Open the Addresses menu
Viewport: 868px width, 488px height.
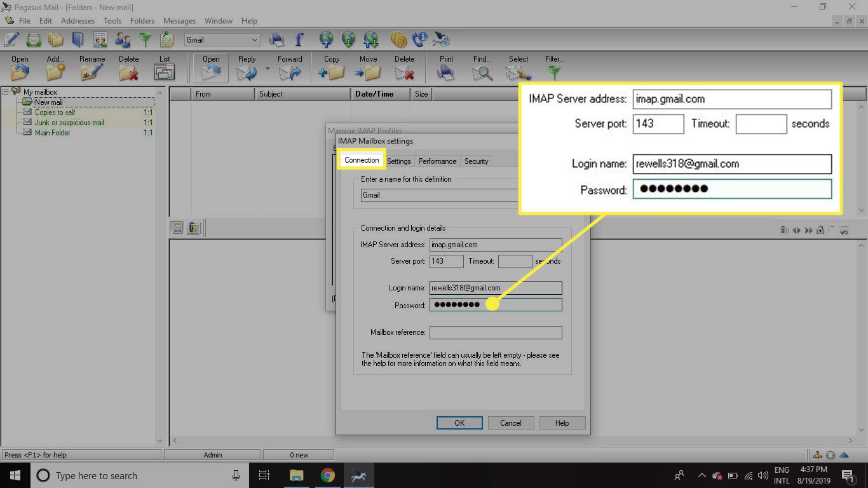pyautogui.click(x=78, y=21)
